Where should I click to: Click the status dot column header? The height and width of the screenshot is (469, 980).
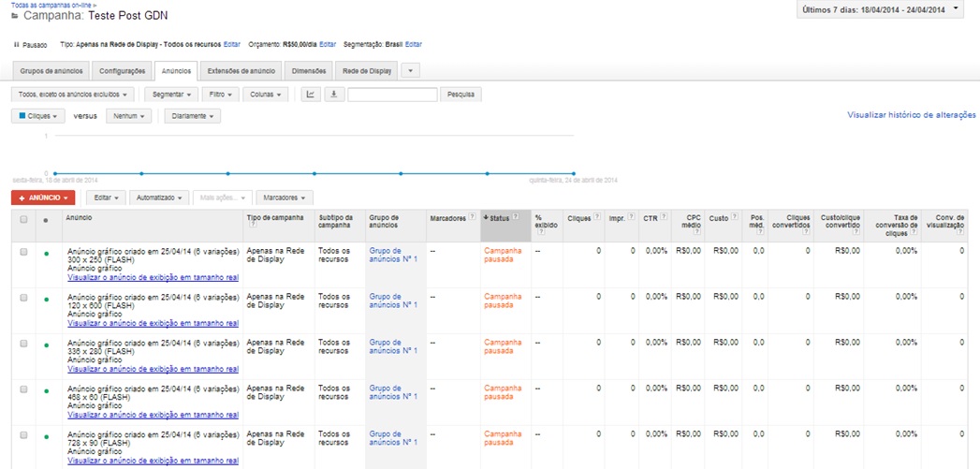click(x=46, y=220)
